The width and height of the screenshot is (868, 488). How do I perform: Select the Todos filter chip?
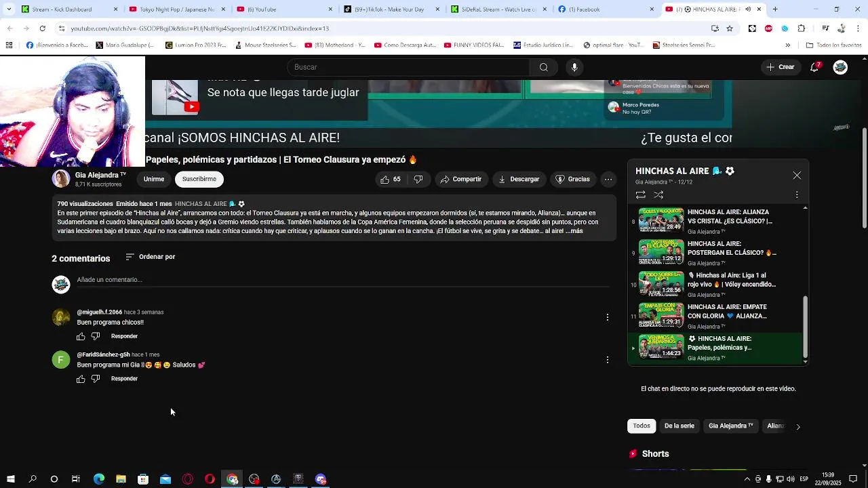tap(642, 426)
